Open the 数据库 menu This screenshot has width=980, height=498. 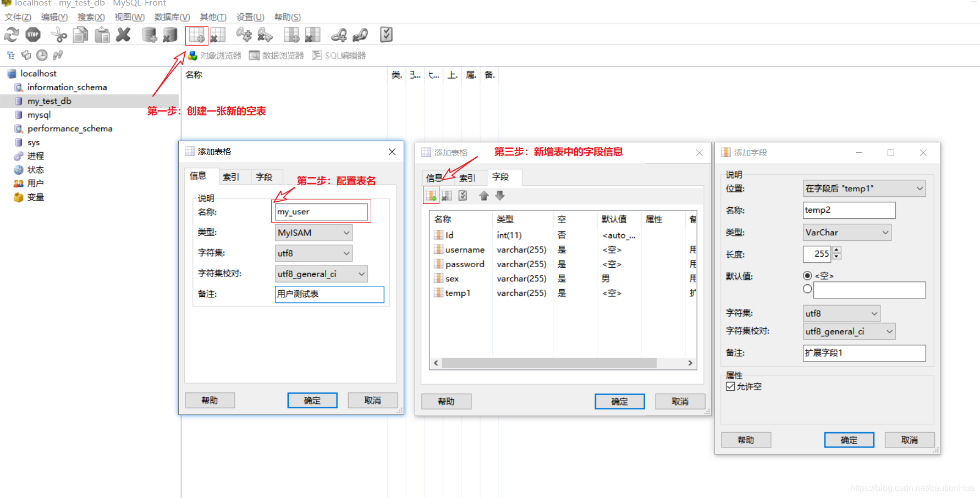click(172, 17)
